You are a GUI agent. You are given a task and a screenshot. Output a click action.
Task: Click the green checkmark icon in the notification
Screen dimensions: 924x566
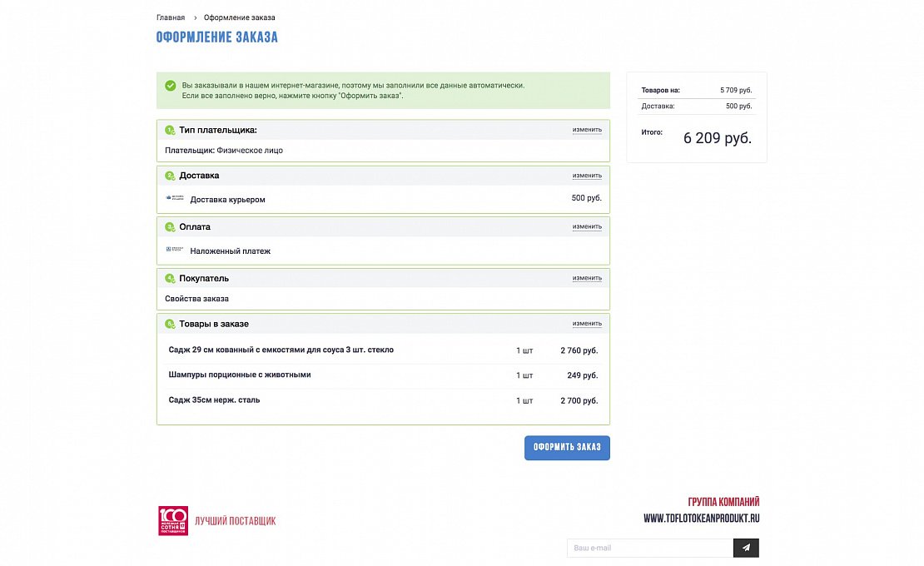pyautogui.click(x=170, y=86)
